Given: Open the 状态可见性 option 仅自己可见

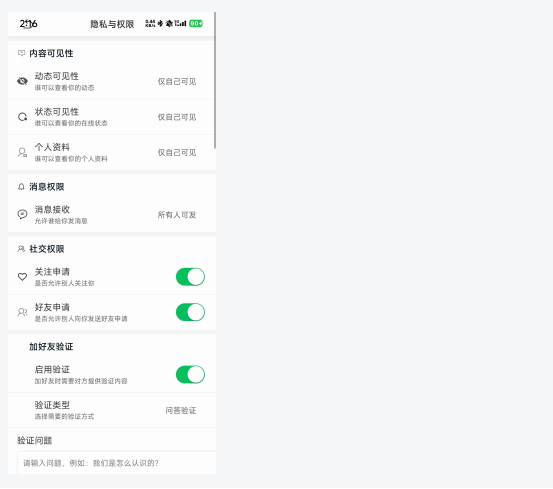Looking at the screenshot, I should pyautogui.click(x=177, y=117).
